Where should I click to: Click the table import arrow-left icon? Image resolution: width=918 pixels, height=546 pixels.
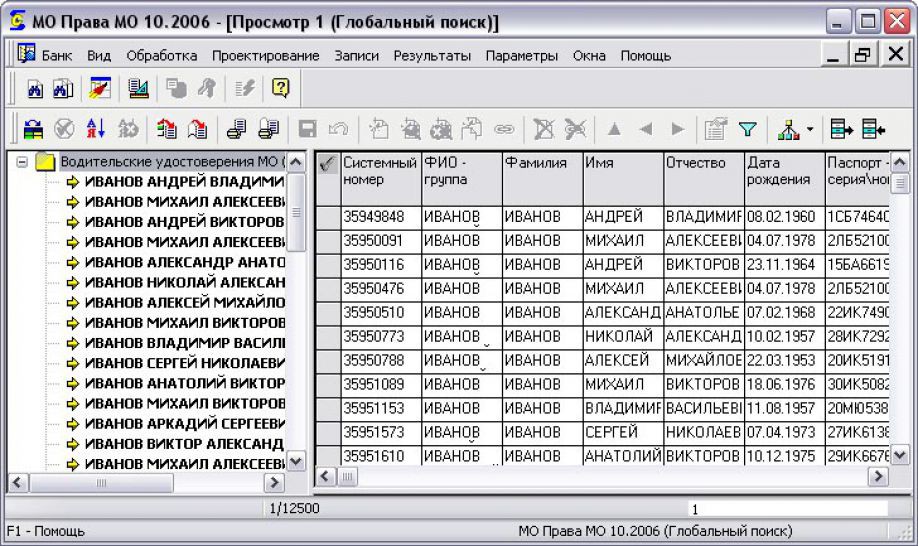[874, 129]
